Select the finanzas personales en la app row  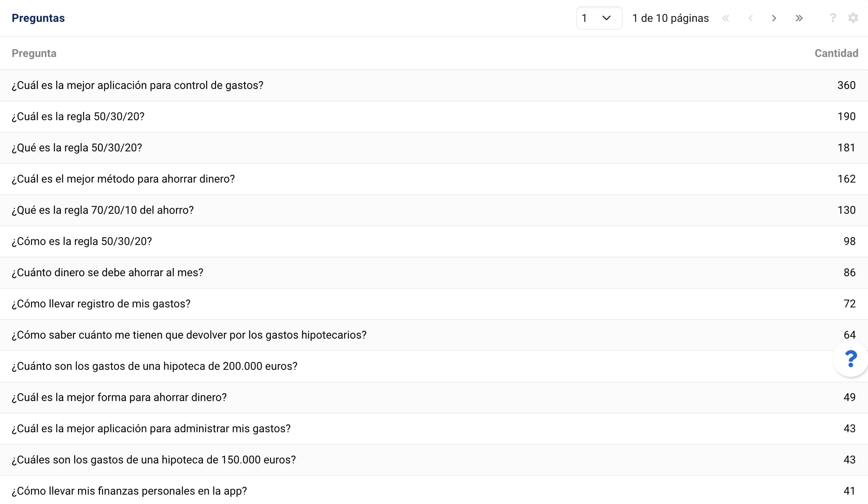pyautogui.click(x=129, y=491)
